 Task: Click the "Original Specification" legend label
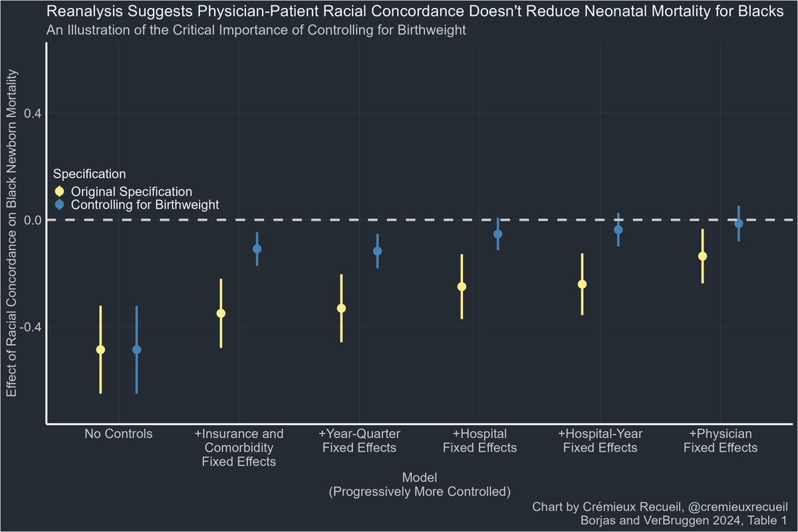coord(131,192)
